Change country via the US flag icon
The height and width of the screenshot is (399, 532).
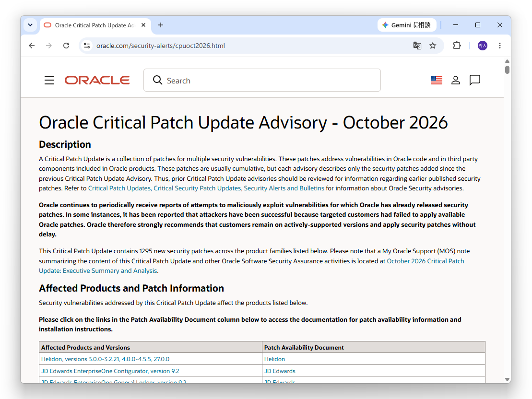click(x=437, y=80)
